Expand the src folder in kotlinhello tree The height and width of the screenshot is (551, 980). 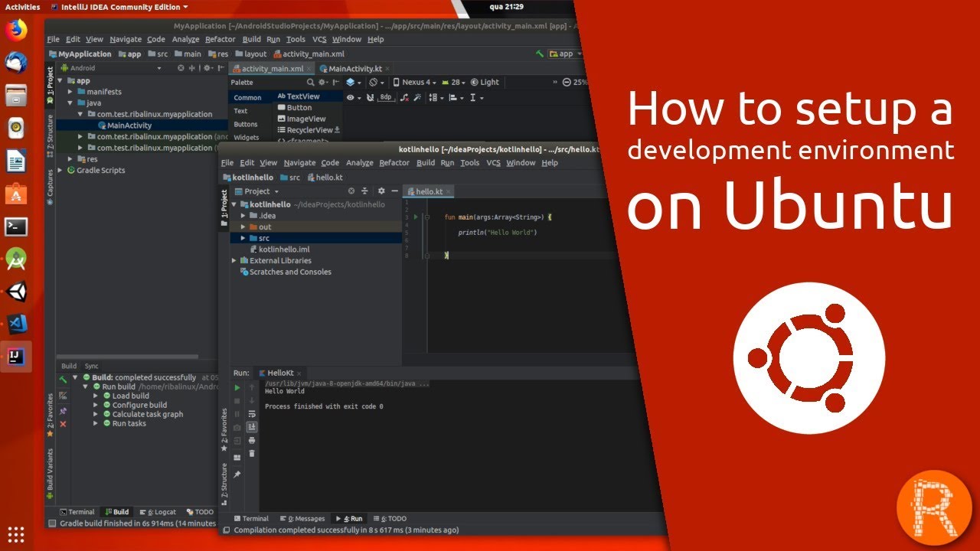coord(243,239)
